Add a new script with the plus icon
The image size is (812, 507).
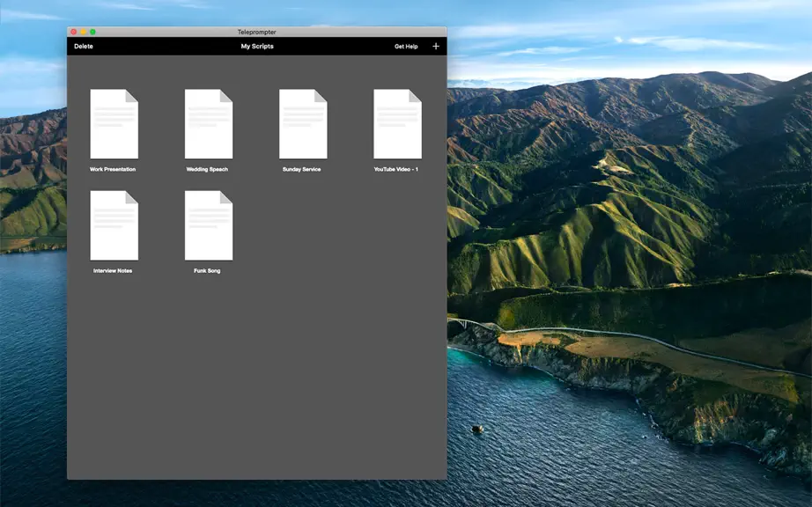436,46
